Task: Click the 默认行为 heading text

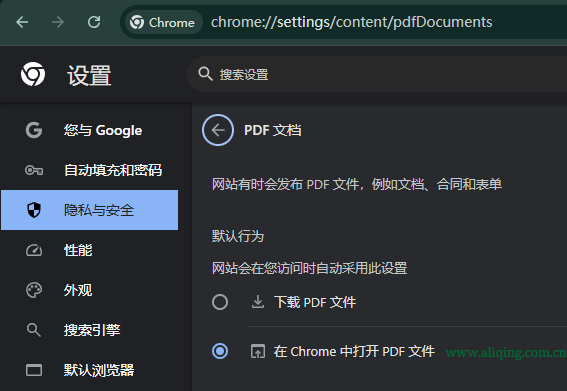Action: pyautogui.click(x=238, y=236)
